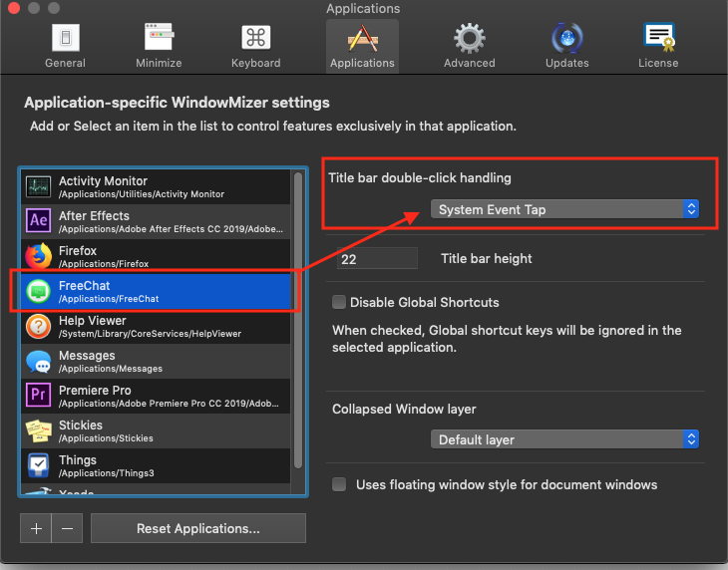Click the Messages bubble icon
Image resolution: width=728 pixels, height=570 pixels.
[38, 362]
